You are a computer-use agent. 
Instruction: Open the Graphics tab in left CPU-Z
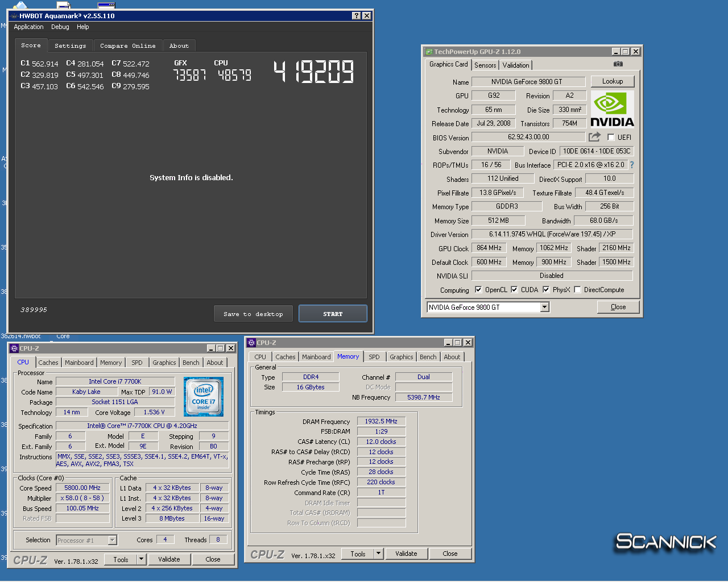tap(164, 363)
